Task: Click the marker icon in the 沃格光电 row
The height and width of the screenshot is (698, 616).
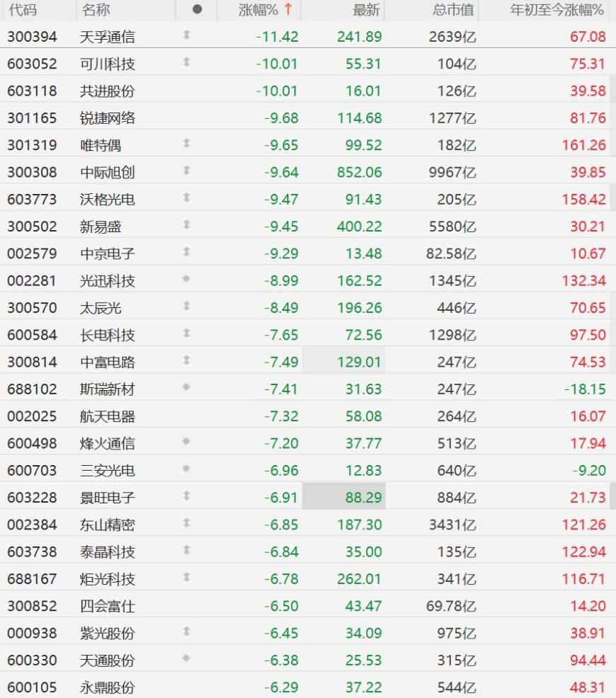Action: (186, 198)
